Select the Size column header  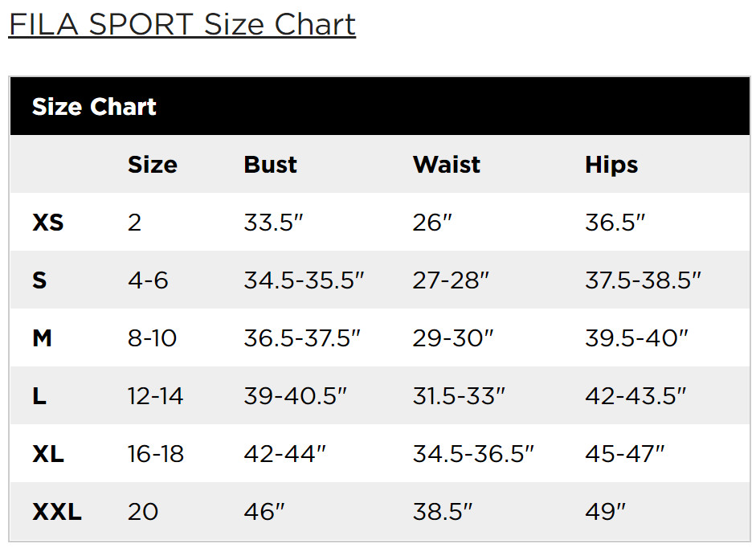[152, 165]
